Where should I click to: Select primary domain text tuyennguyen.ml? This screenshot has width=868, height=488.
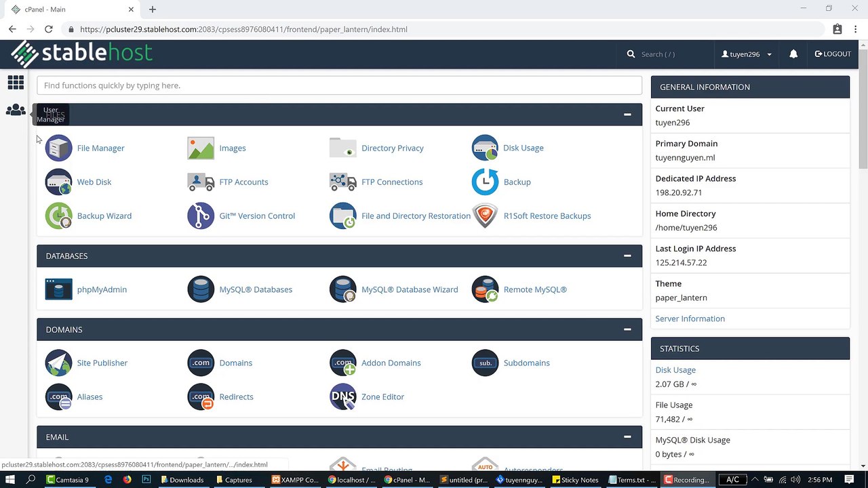[x=685, y=157]
